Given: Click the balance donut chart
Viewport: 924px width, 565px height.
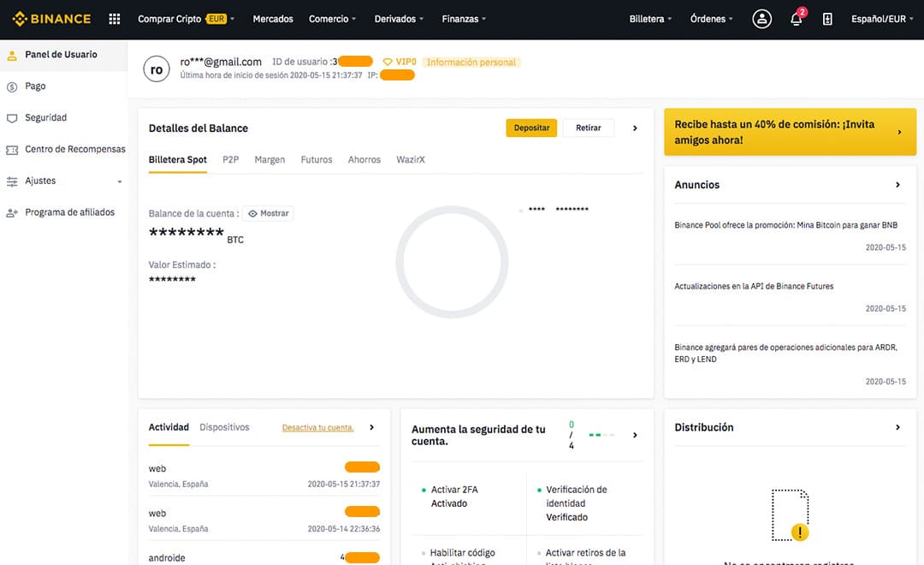Looking at the screenshot, I should 452,262.
